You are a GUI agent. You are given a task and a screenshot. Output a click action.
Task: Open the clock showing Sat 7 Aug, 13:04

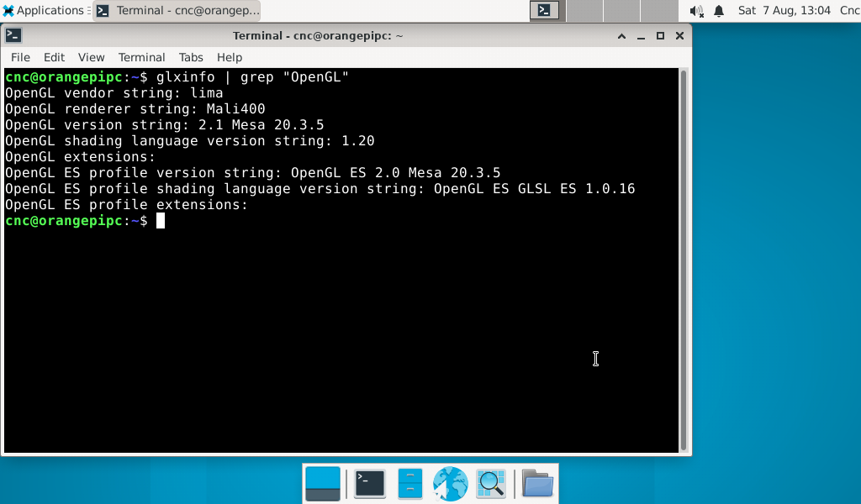click(x=784, y=10)
